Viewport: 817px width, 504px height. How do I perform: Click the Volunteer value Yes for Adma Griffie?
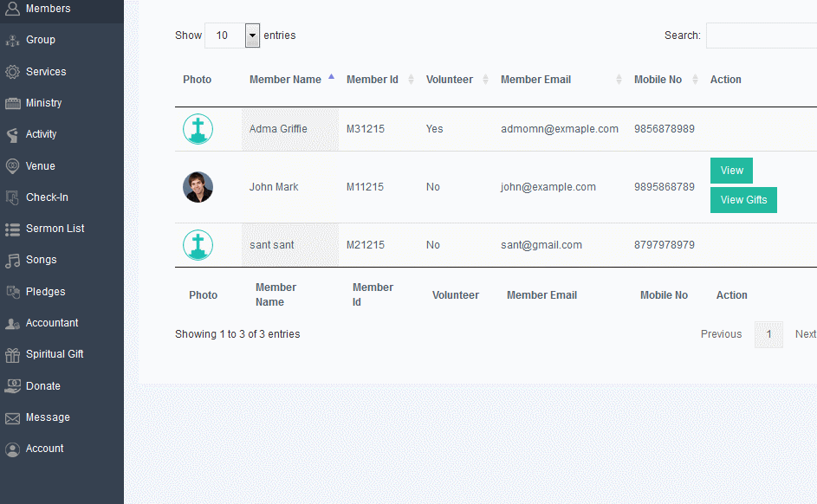[435, 129]
